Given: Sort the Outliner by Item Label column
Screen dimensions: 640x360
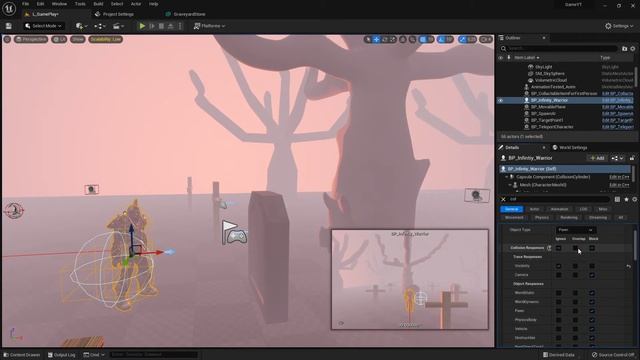Looking at the screenshot, I should click(527, 58).
